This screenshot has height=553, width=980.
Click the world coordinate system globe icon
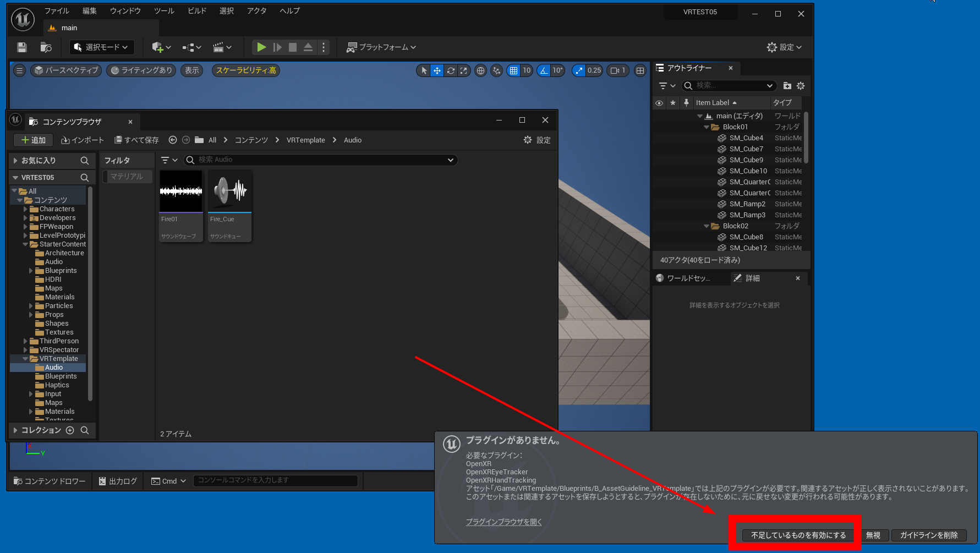point(480,70)
